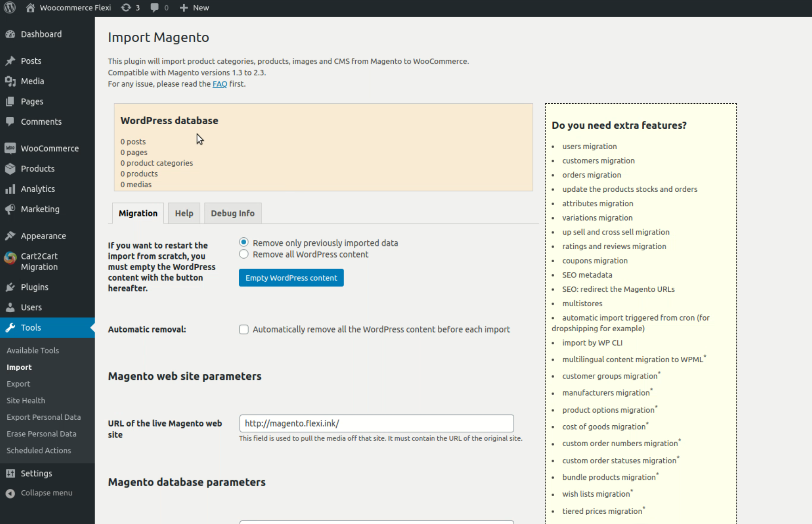Open Products menu label
812x524 pixels.
[38, 169]
